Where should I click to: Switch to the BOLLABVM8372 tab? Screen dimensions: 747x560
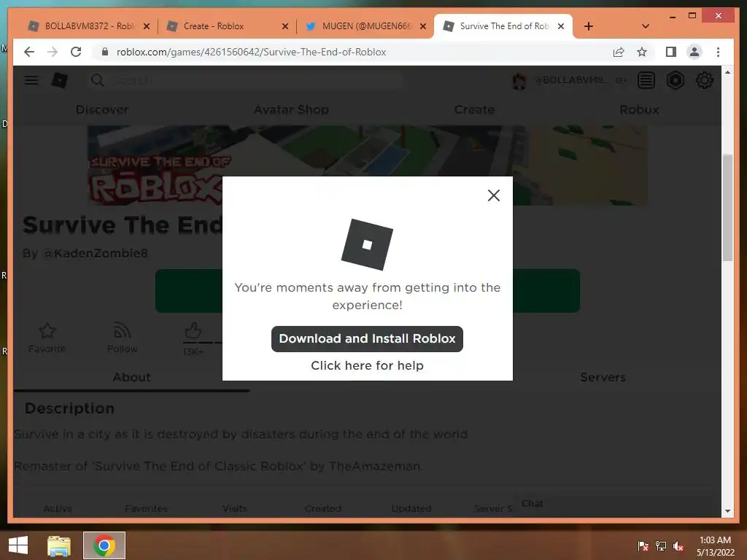point(88,26)
